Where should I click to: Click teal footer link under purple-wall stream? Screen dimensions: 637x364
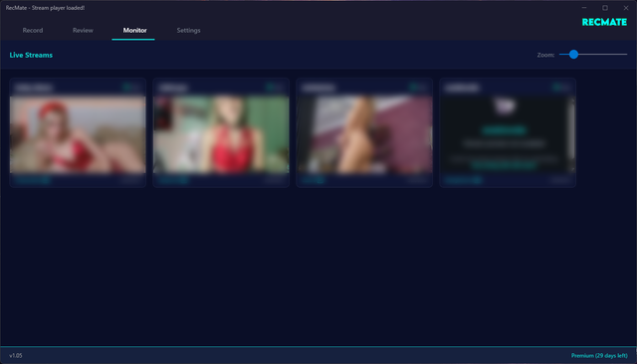click(x=314, y=180)
